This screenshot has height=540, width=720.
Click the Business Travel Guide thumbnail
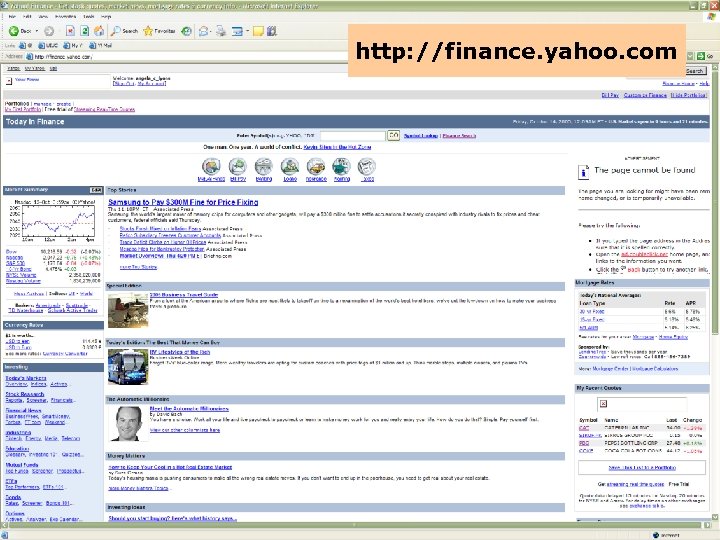[128, 310]
